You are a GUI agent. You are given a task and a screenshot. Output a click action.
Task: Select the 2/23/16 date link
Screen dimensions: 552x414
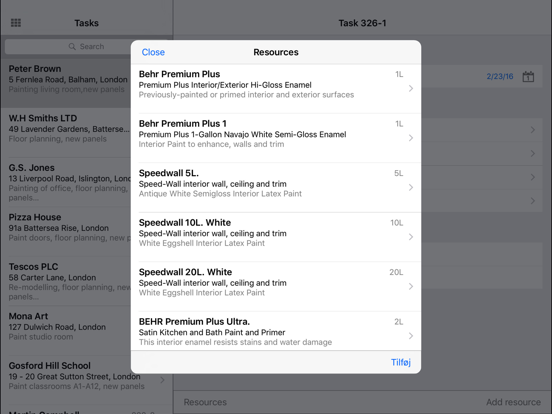pos(500,76)
